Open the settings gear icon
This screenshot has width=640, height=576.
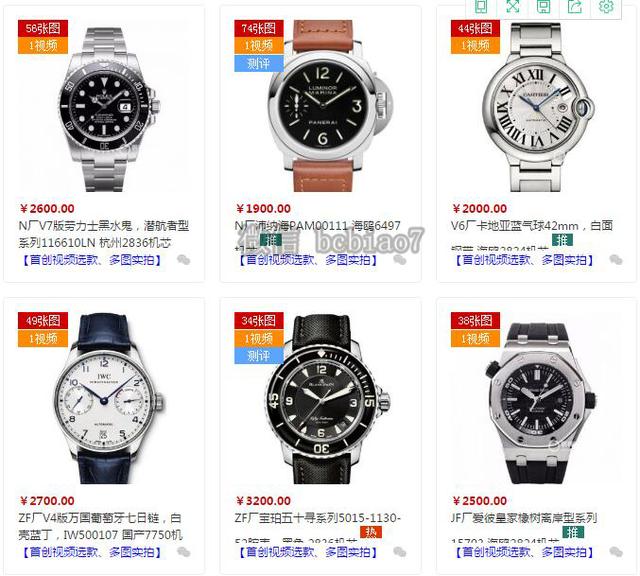click(x=606, y=6)
